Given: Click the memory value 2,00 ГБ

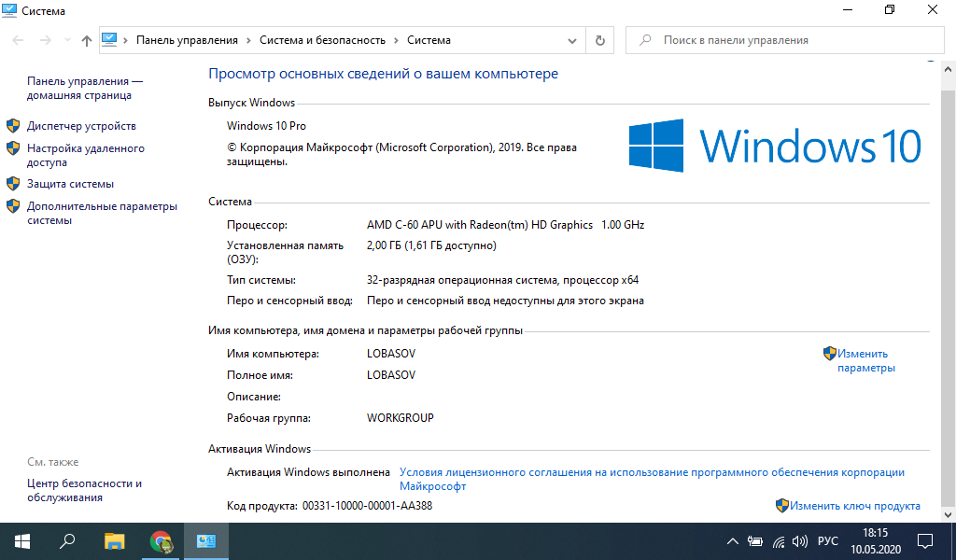Looking at the screenshot, I should coord(431,245).
